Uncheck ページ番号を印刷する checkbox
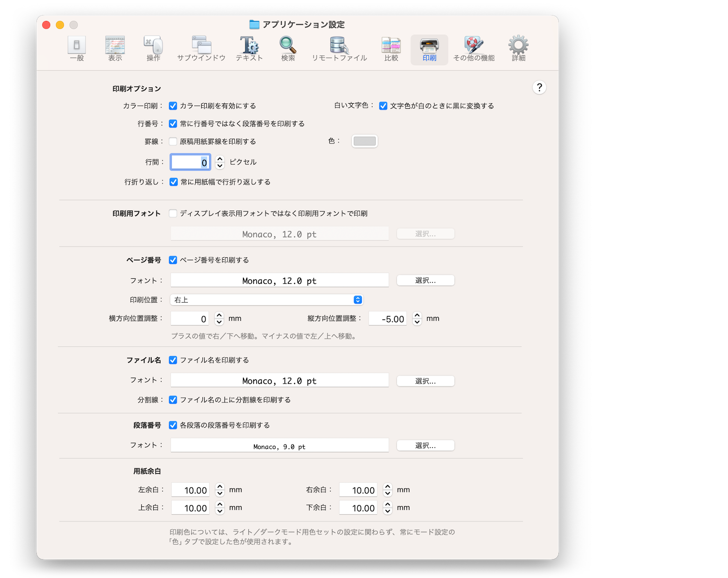The height and width of the screenshot is (578, 728). coord(173,260)
